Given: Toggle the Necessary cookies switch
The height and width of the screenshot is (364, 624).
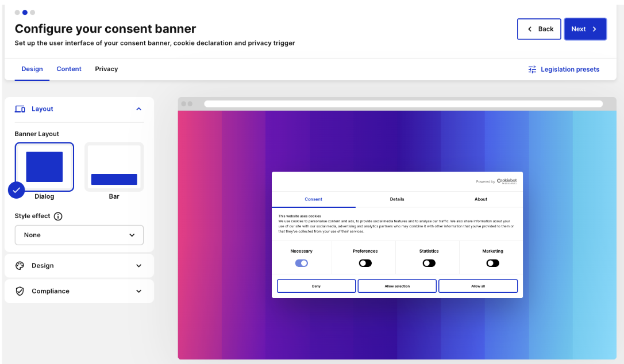Looking at the screenshot, I should tap(302, 263).
